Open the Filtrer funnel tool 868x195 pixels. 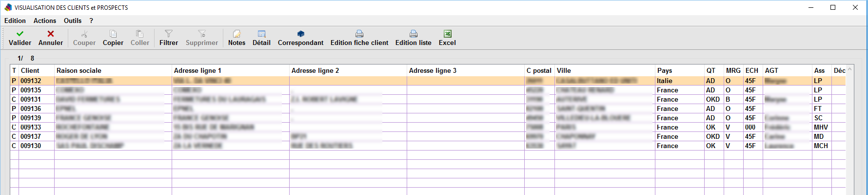[169, 34]
